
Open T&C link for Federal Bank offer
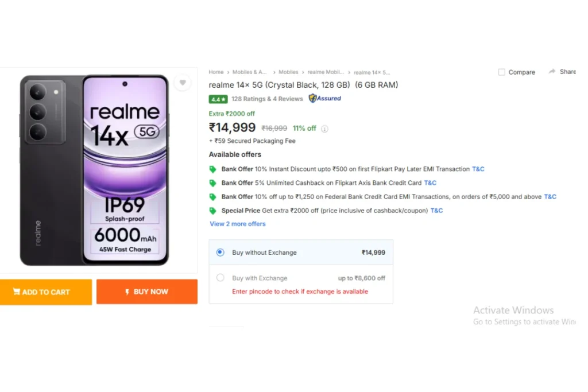(550, 197)
